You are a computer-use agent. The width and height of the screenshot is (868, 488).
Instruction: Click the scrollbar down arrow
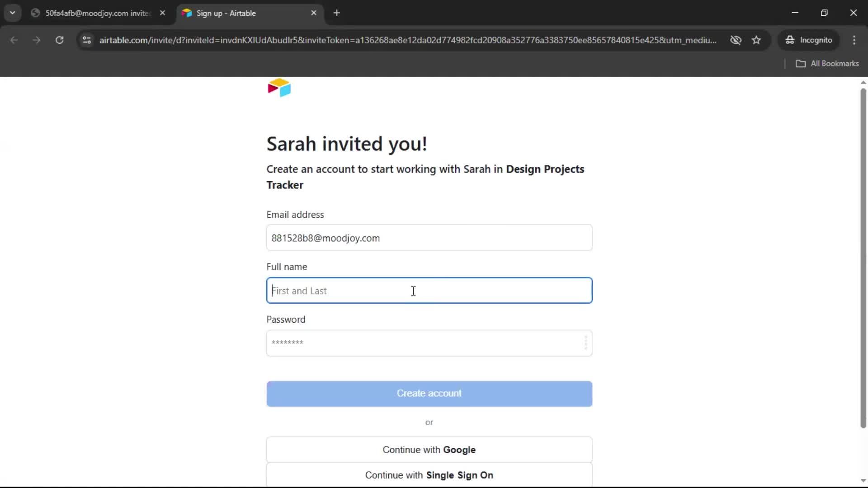tap(863, 481)
